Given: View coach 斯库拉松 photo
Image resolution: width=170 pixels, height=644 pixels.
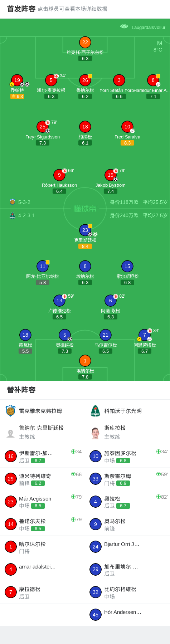Looking at the screenshot, I should (x=96, y=433).
